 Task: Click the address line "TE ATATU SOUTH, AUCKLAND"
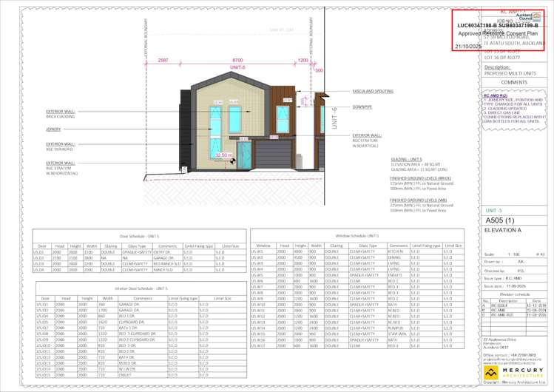pyautogui.click(x=515, y=43)
